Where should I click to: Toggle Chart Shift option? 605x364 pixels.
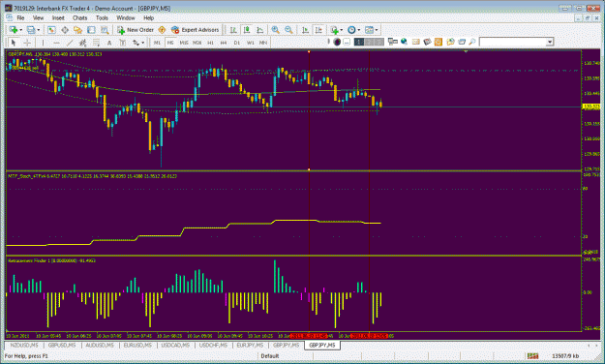(x=318, y=30)
